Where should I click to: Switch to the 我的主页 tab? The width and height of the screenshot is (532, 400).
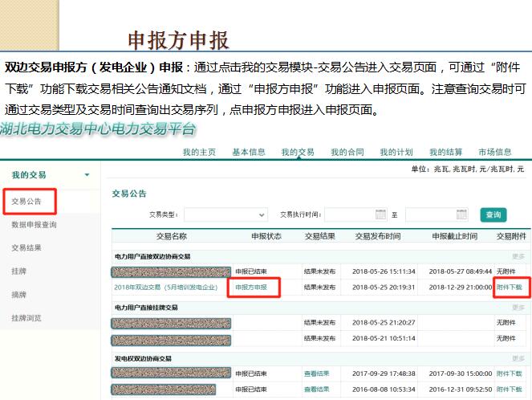[x=199, y=152]
